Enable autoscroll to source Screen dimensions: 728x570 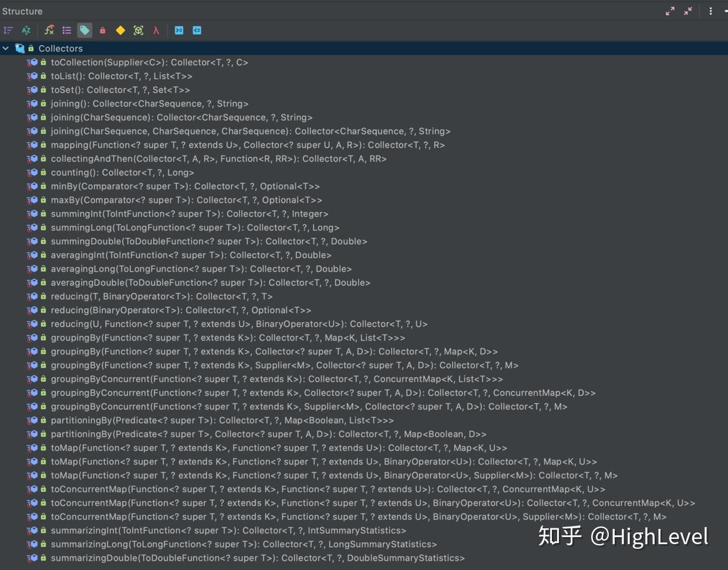(180, 30)
